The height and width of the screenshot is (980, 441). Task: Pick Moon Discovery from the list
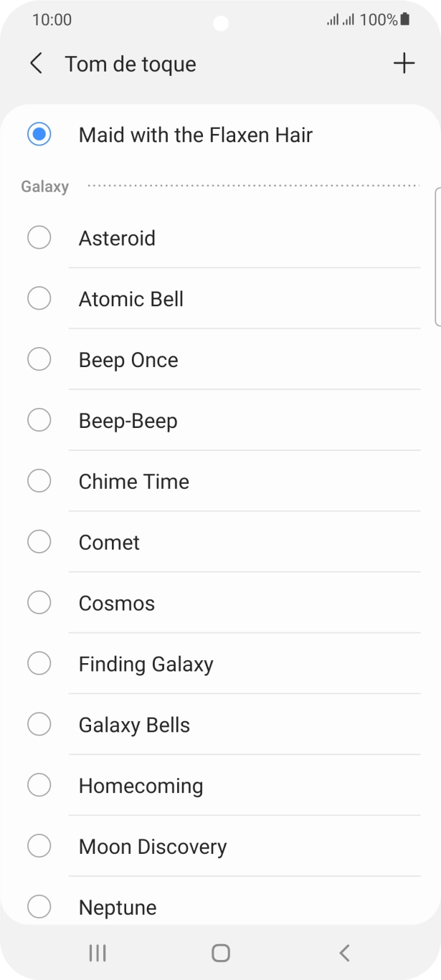click(152, 847)
